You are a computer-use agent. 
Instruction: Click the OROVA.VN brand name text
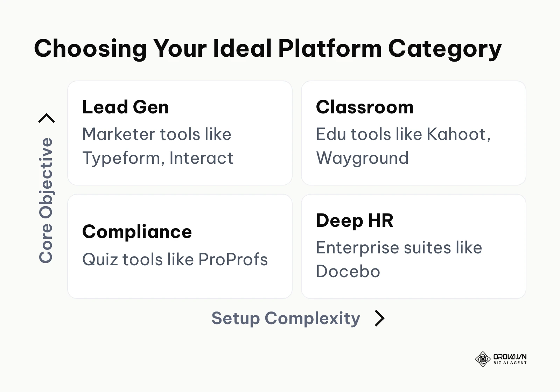[x=510, y=357]
